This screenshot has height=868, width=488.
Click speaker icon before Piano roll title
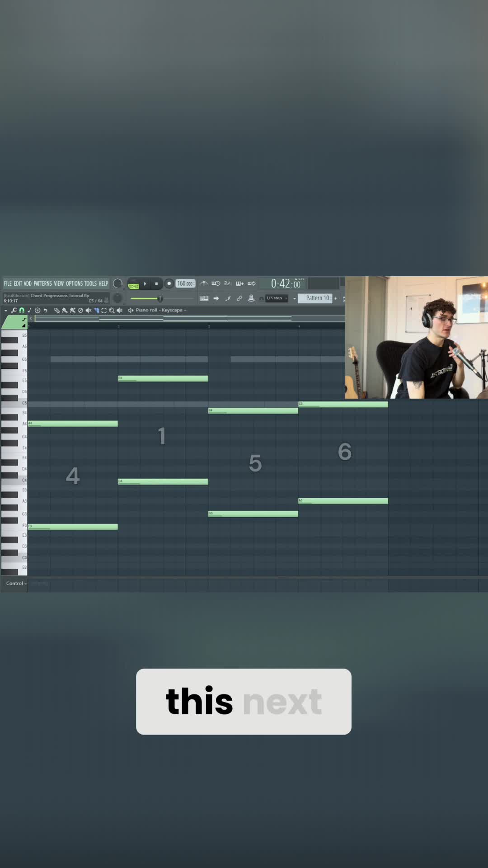tap(131, 310)
